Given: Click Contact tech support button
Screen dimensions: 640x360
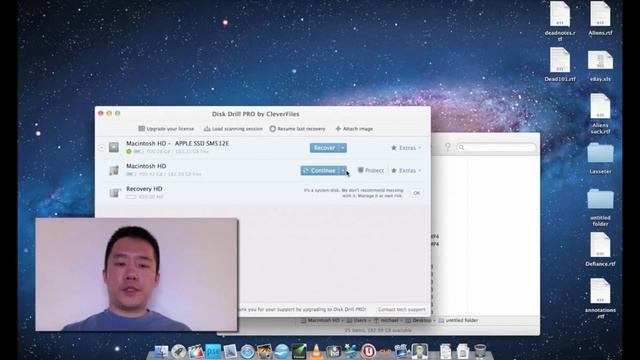Looking at the screenshot, I should (402, 309).
